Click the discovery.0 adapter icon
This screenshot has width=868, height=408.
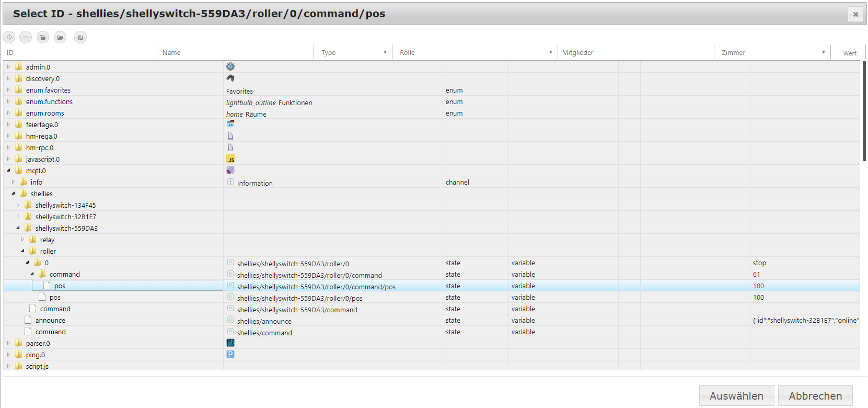click(x=230, y=78)
